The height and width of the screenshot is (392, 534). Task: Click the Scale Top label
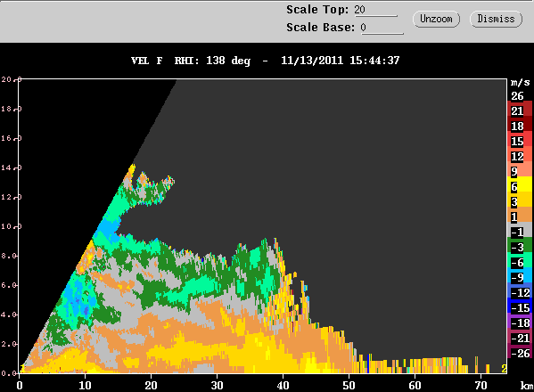[x=317, y=10]
